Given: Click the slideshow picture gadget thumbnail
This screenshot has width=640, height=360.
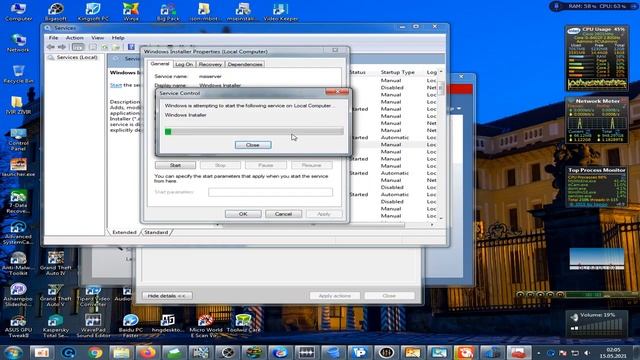Looking at the screenshot, I should (596, 259).
